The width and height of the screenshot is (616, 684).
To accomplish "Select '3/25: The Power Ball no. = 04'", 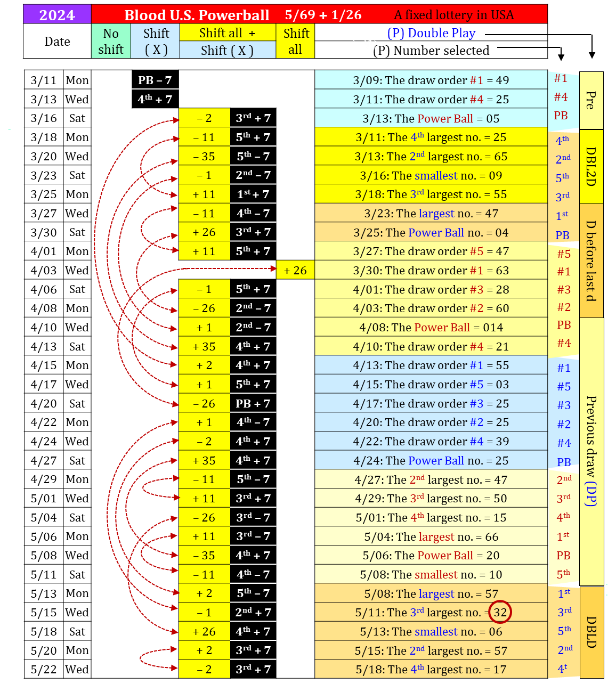I will 431,232.
